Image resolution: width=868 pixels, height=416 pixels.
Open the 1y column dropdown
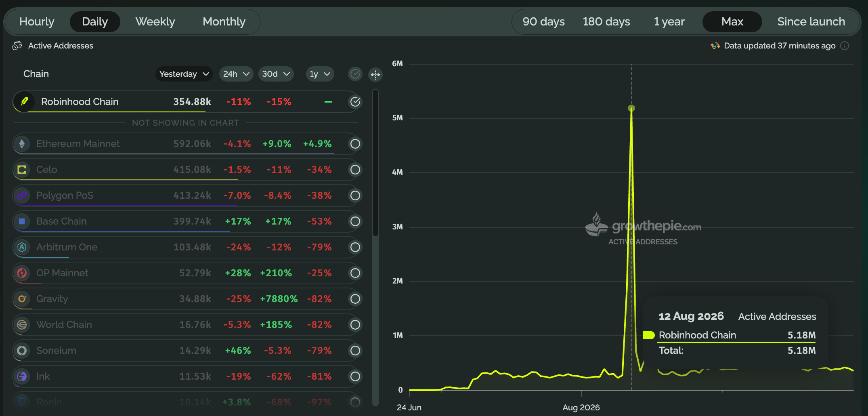point(320,74)
